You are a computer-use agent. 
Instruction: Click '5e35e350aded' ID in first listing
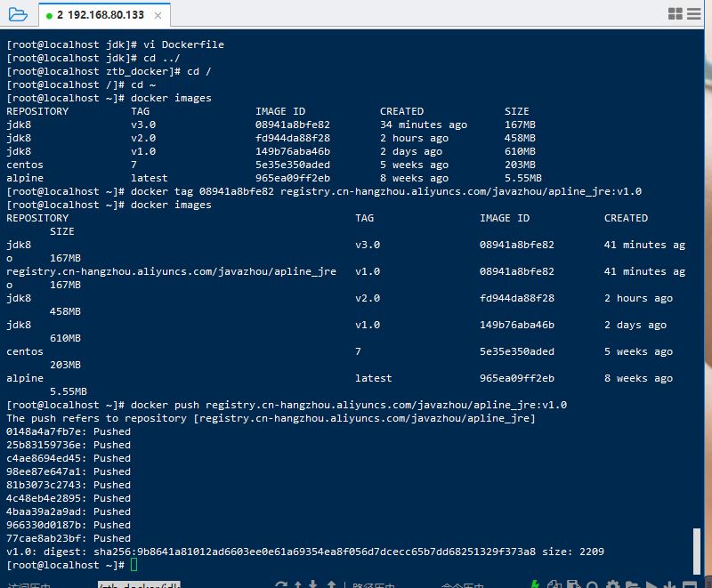(x=293, y=165)
